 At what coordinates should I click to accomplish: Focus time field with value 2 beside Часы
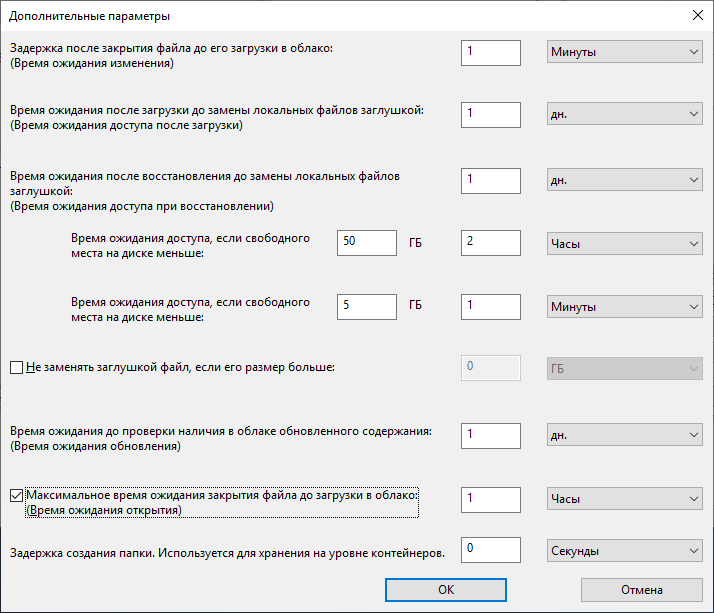(x=490, y=243)
